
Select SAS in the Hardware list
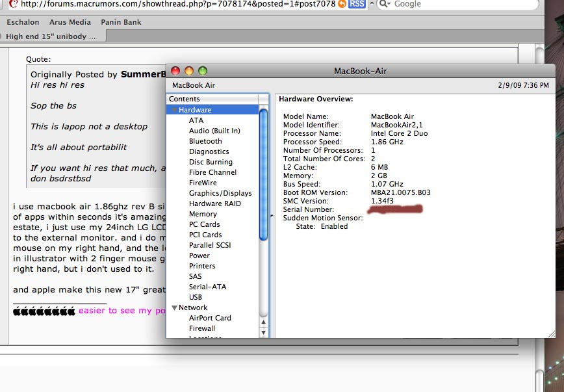click(x=196, y=276)
